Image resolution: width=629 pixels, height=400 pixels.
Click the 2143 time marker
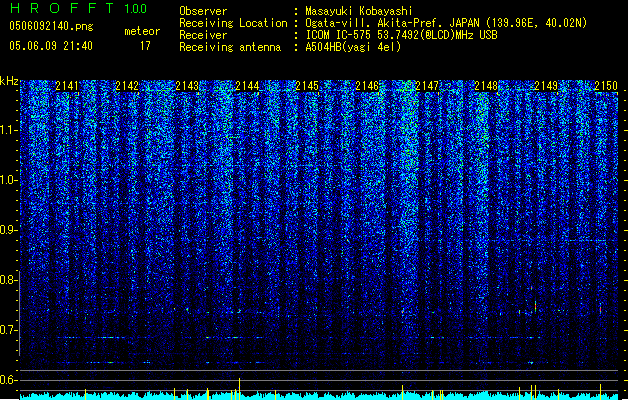tap(187, 85)
